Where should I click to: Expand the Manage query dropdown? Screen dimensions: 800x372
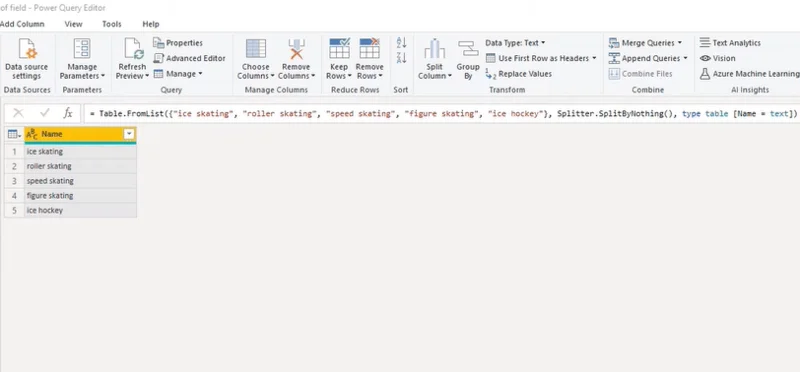click(201, 73)
